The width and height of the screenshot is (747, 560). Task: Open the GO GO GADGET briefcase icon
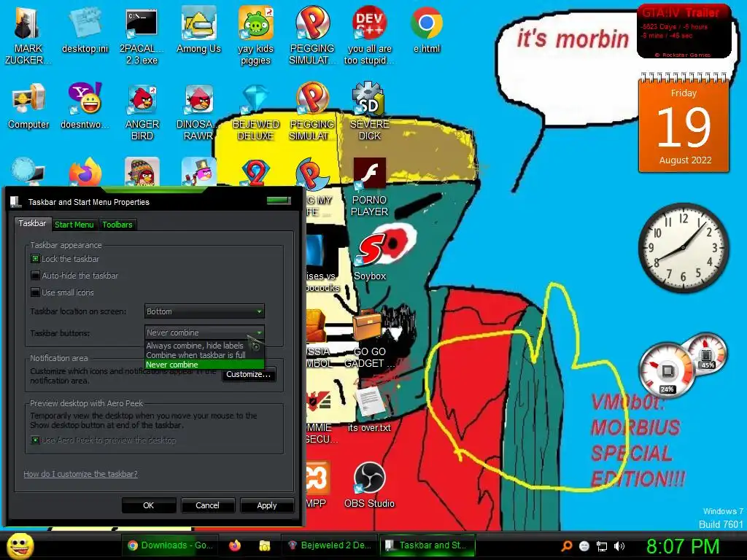point(369,338)
